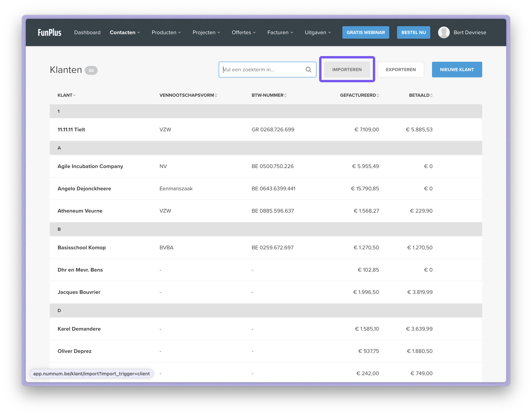
Task: Sort by Gefactureerd column arrows
Action: [x=378, y=95]
